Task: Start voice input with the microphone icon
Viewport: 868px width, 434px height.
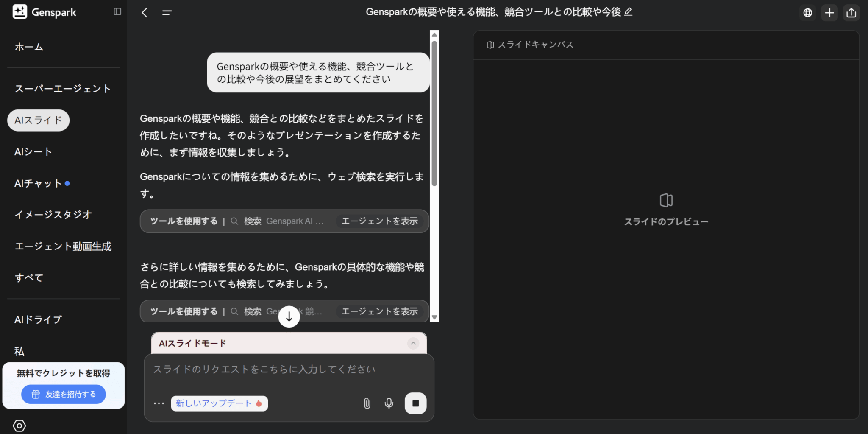Action: pyautogui.click(x=389, y=403)
